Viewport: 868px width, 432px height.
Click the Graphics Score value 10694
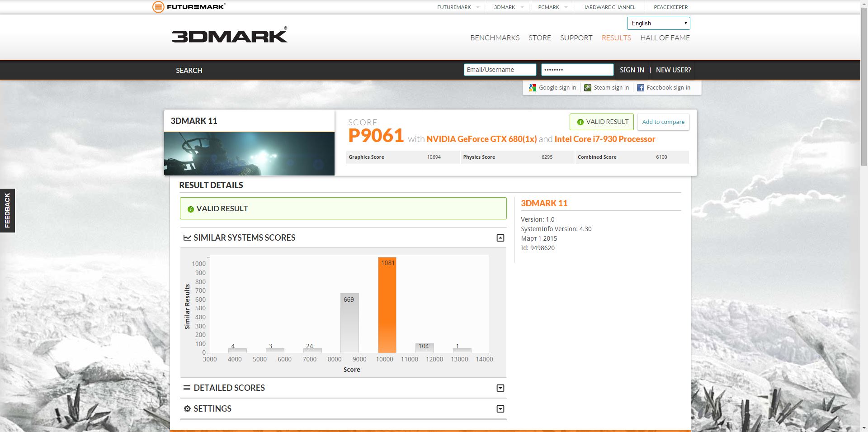click(x=434, y=157)
